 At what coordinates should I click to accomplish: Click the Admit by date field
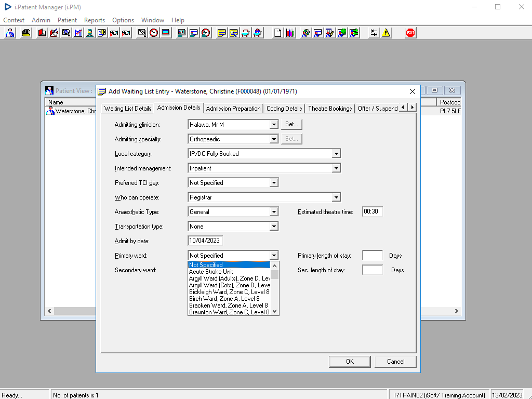coord(205,241)
